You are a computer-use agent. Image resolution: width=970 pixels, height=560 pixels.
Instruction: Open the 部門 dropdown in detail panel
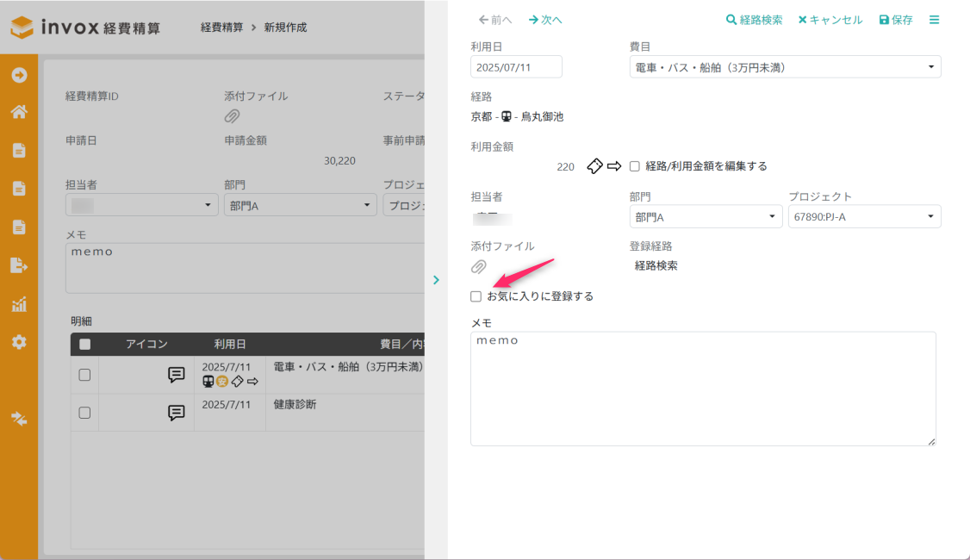706,216
